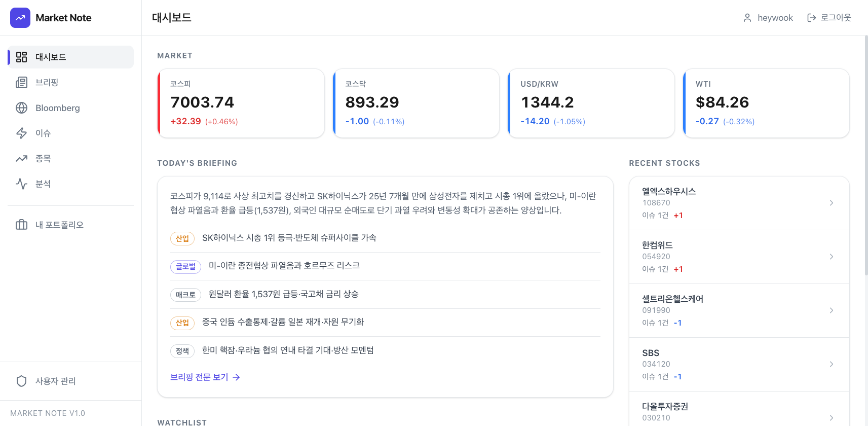868x426 pixels.
Task: Click the shield icon beside 사용자 관리
Action: coord(21,381)
